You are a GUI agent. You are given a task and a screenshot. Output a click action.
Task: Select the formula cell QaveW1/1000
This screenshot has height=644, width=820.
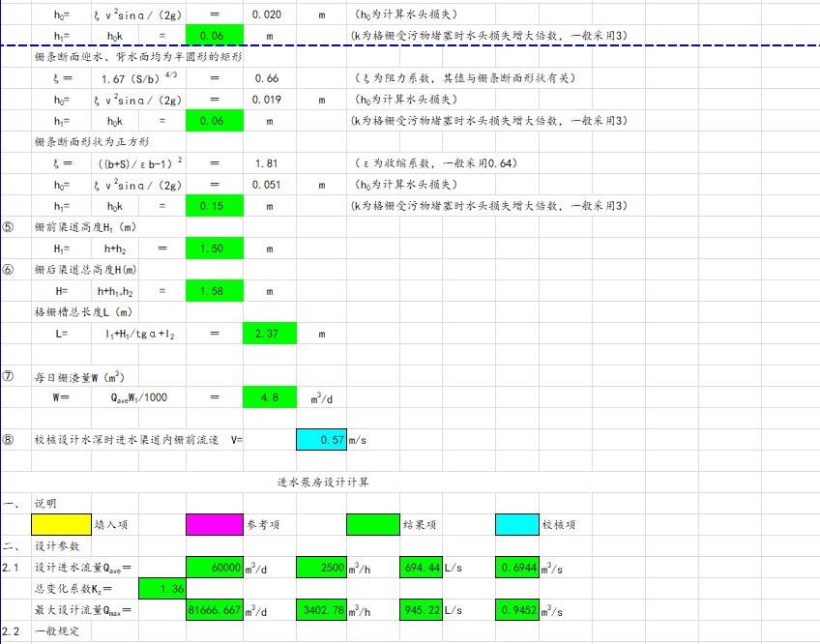point(139,397)
